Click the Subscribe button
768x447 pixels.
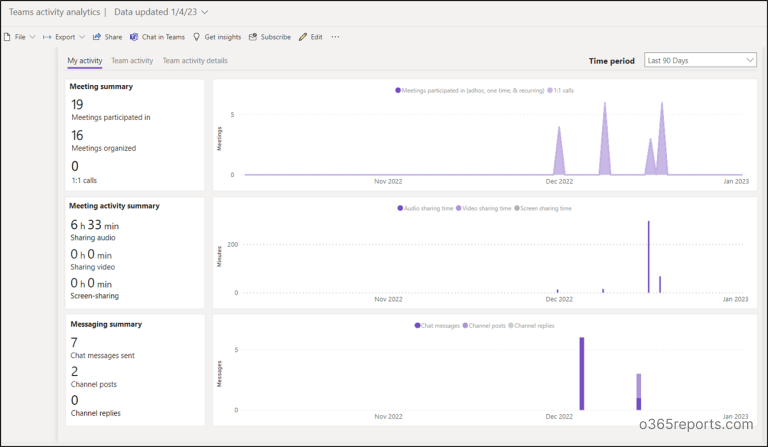coord(270,37)
